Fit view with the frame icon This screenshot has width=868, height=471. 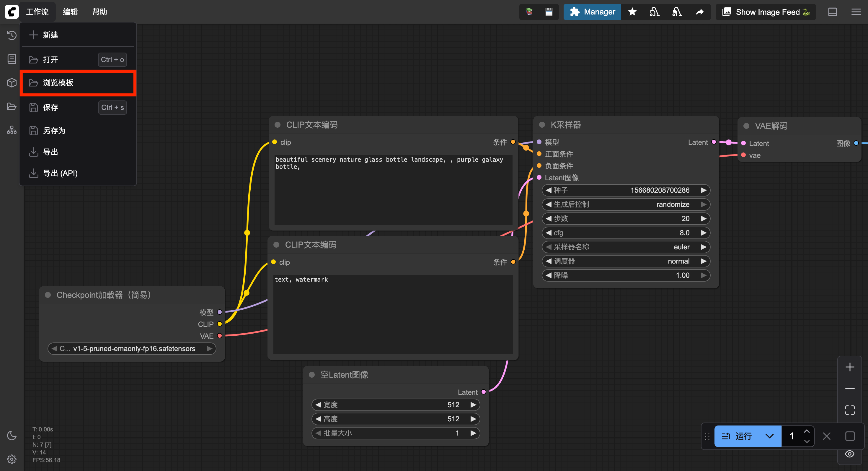(850, 410)
